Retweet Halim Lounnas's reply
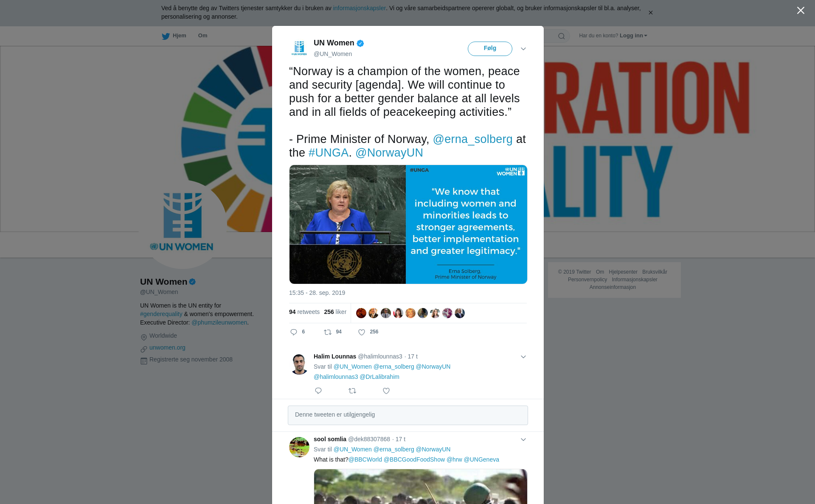This screenshot has height=504, width=815. tap(352, 391)
